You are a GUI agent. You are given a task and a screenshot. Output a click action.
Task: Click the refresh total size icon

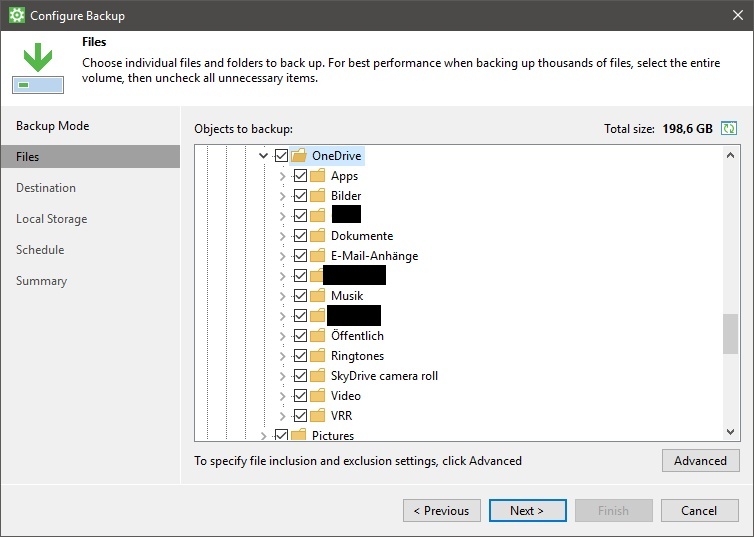coord(729,128)
